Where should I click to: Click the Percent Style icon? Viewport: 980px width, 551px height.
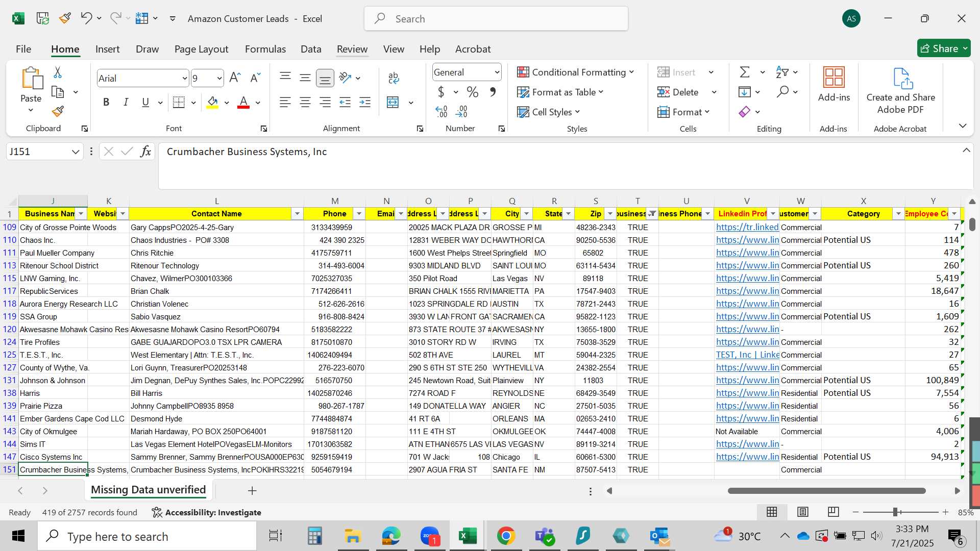point(473,92)
